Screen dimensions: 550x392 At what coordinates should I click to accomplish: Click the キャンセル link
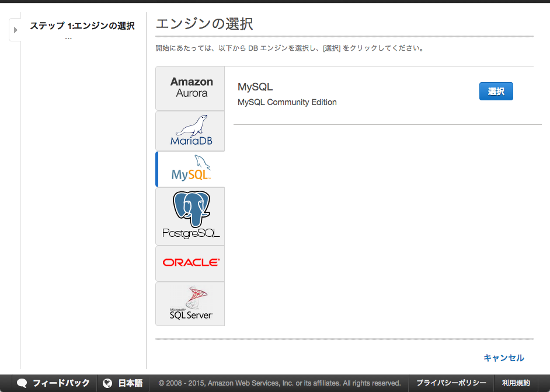(x=504, y=358)
